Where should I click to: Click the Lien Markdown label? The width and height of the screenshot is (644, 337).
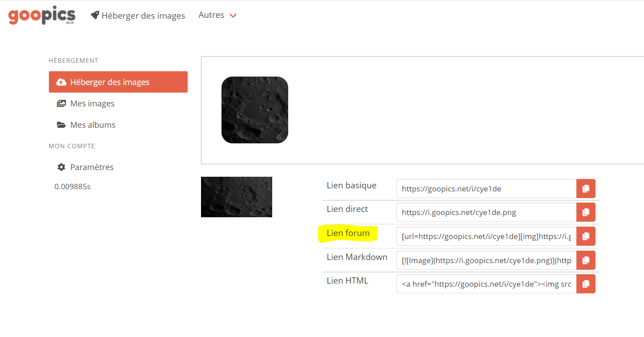click(357, 257)
